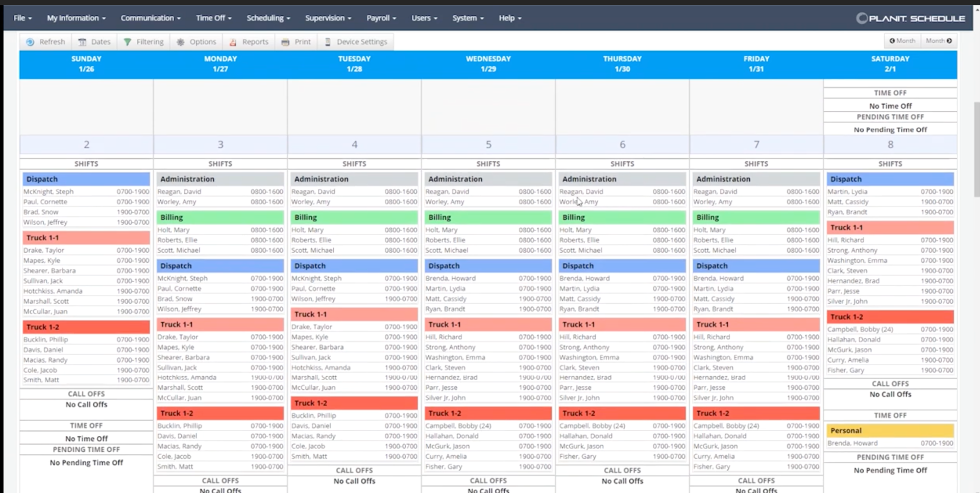The image size is (980, 493).
Task: Click the PlanIt Schedule logo
Action: (911, 18)
